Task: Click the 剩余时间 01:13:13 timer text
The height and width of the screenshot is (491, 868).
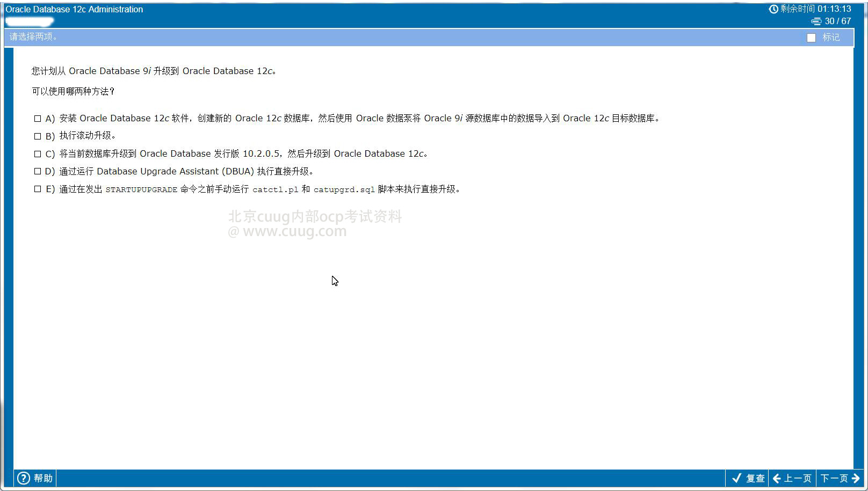Action: tap(815, 9)
